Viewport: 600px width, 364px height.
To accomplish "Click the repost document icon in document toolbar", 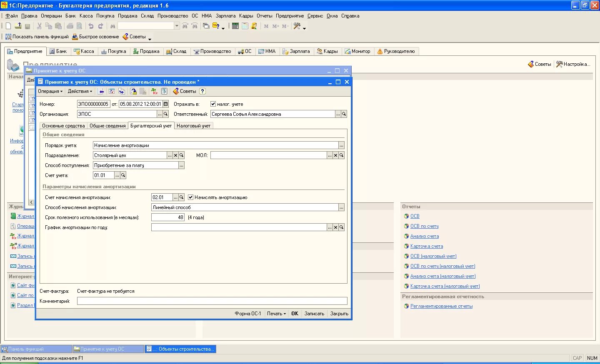I will click(112, 91).
